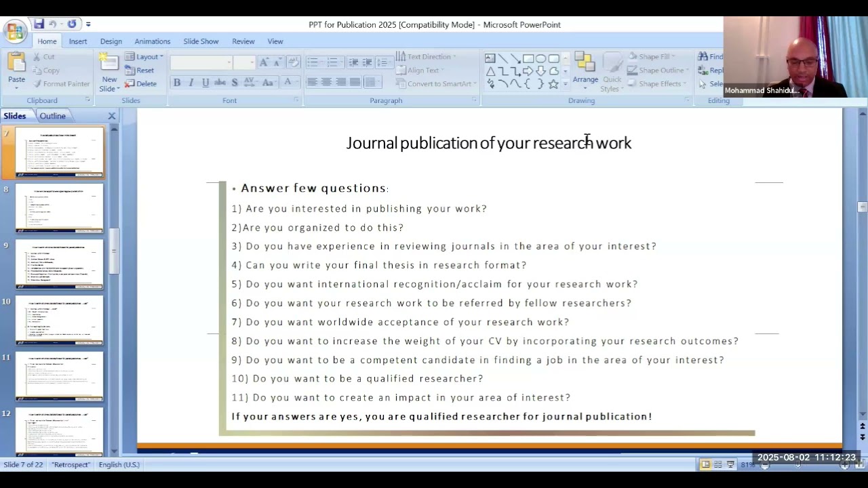Delete the current slide
868x488 pixels.
[141, 84]
